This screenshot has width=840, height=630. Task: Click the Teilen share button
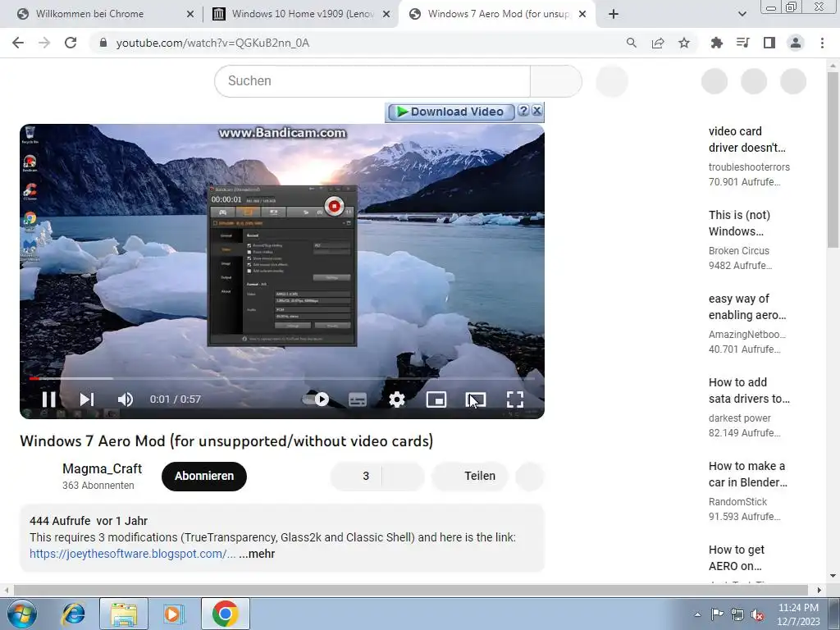point(470,476)
